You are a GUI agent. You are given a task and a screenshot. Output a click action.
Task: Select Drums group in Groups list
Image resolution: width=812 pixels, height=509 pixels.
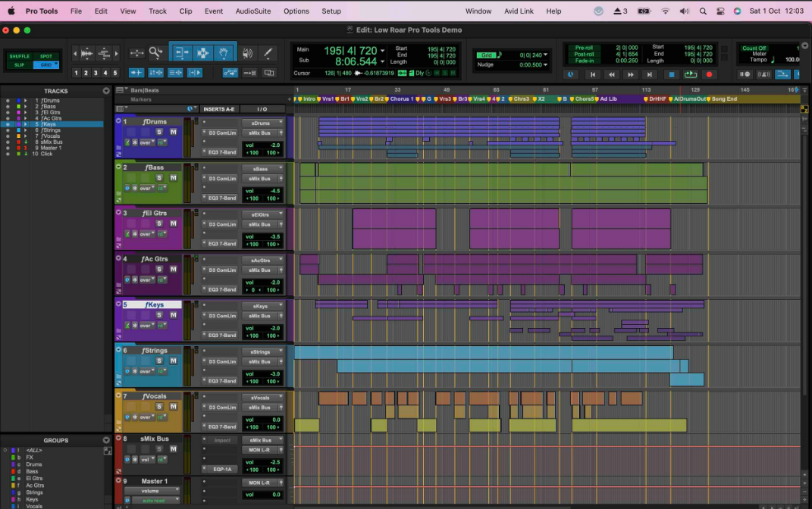(34, 464)
